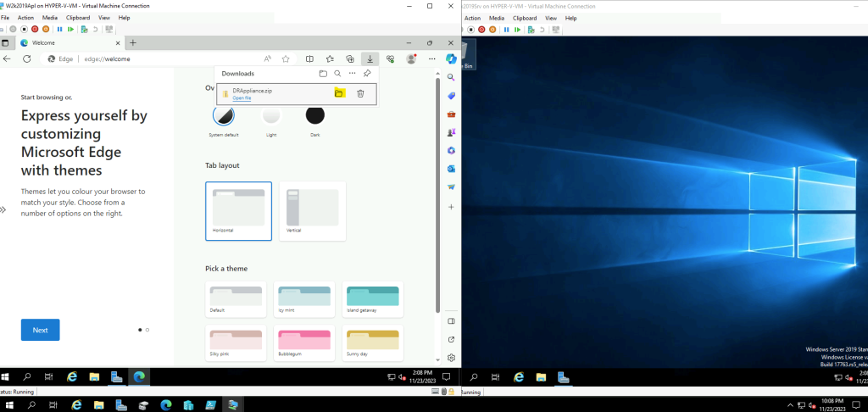Shut down W2k2019Apl with red button
The image size is (868, 412).
tap(36, 30)
